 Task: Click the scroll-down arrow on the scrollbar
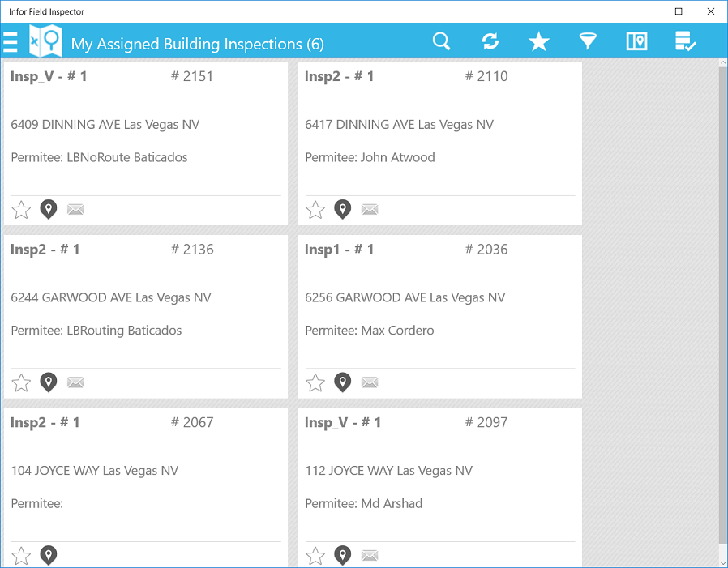(x=722, y=562)
